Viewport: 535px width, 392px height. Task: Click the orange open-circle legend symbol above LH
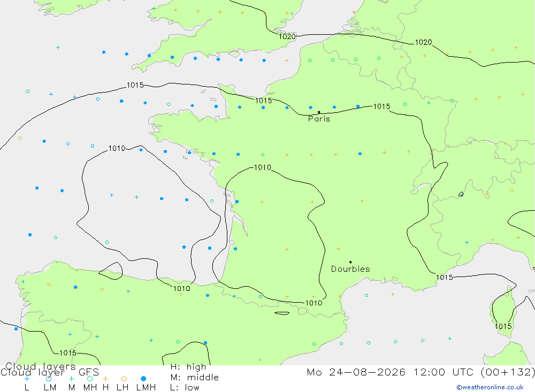124,379
